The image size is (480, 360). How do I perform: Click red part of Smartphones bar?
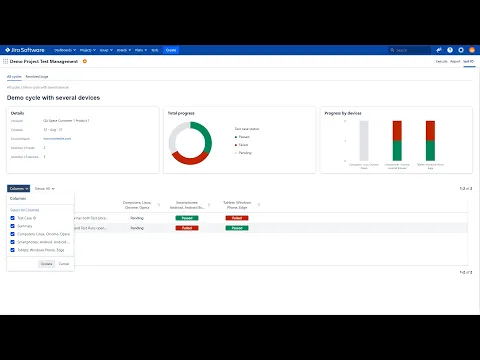click(397, 130)
